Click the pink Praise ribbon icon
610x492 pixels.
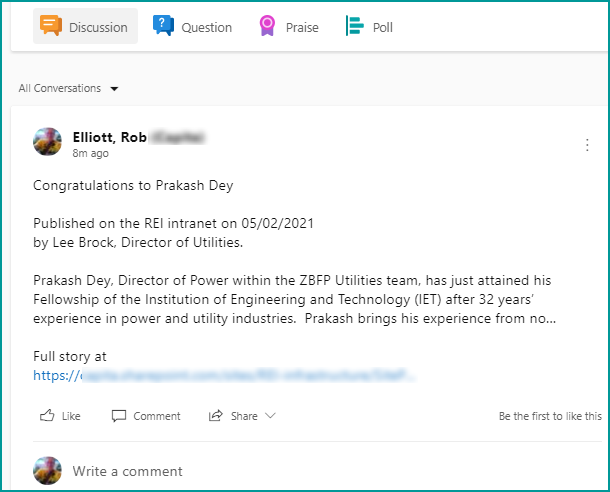click(x=266, y=26)
